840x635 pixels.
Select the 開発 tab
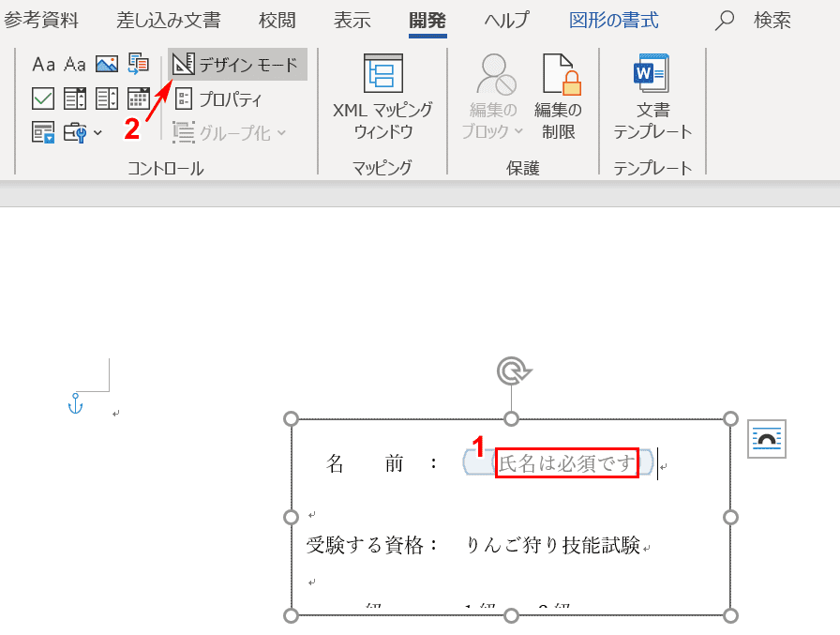427,21
